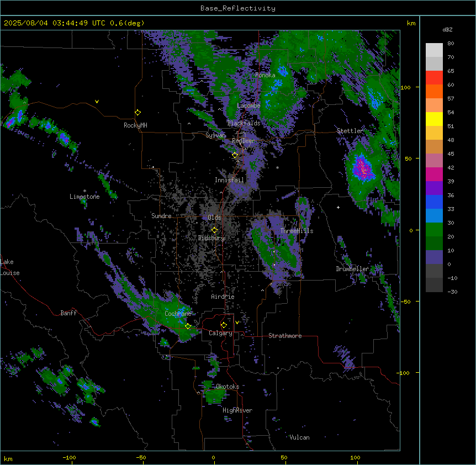The width and height of the screenshot is (476, 465).
Task: Select the purple 36-39 dBZ legend swatch
Action: point(434,188)
